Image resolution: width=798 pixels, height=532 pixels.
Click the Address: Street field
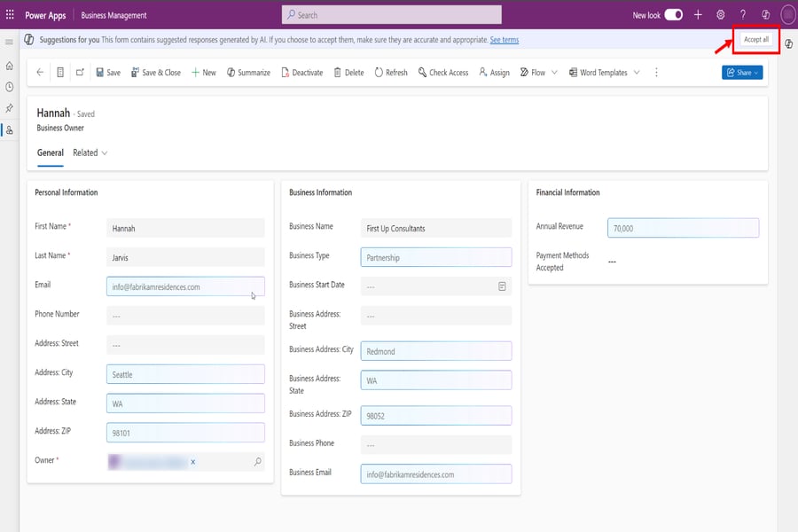pos(185,345)
